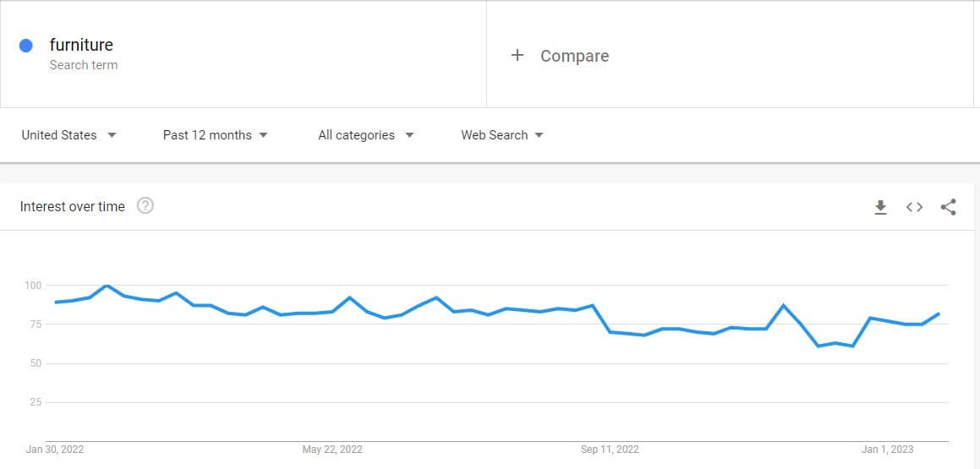Edit the furniture search term
This screenshot has width=980, height=469.
click(81, 45)
